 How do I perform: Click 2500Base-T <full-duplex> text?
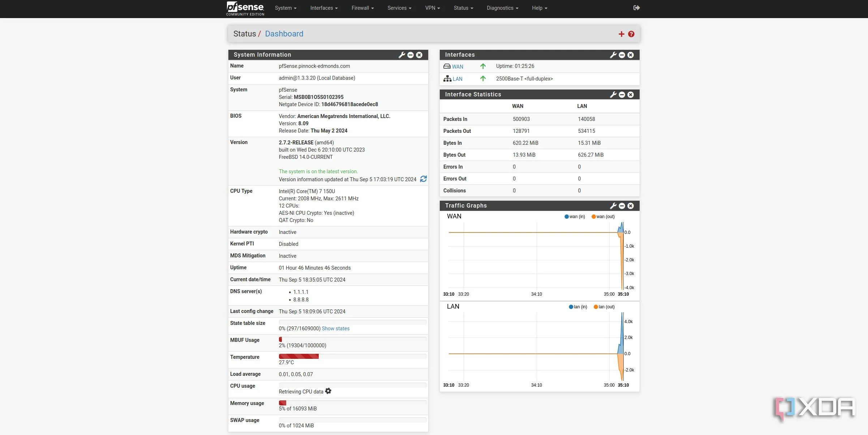tap(524, 79)
